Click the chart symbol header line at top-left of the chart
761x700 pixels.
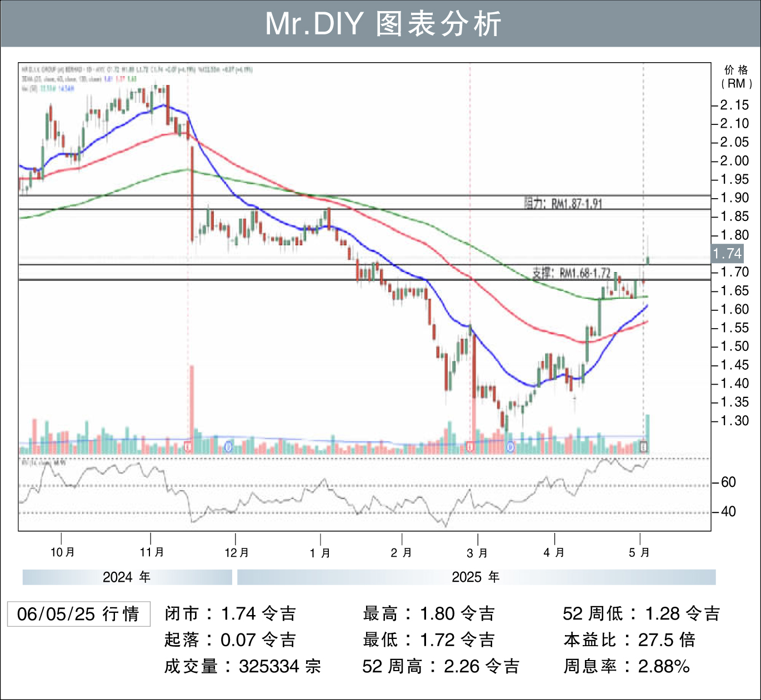(137, 70)
